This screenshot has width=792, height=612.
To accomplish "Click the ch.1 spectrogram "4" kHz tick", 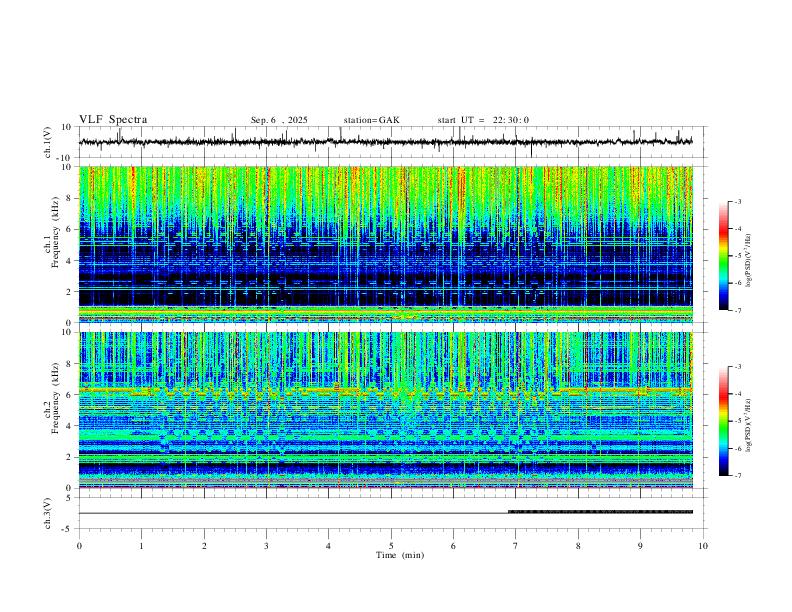I will (x=69, y=261).
